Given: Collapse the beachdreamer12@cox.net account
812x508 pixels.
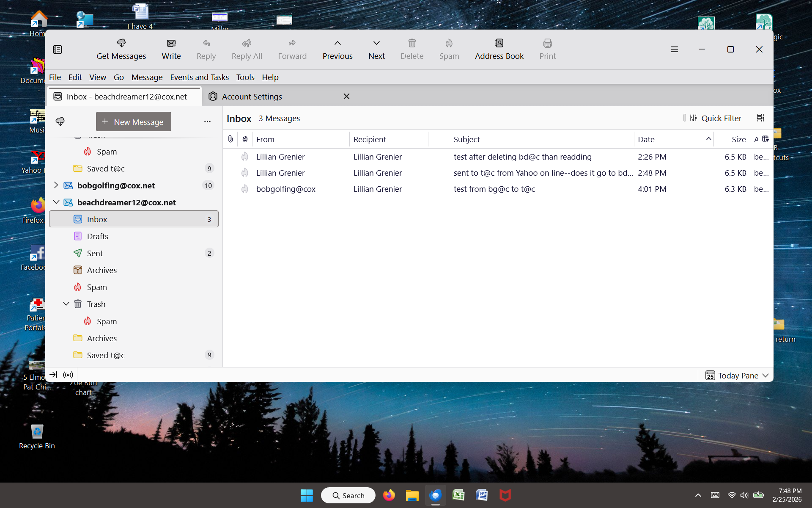Looking at the screenshot, I should coord(56,202).
